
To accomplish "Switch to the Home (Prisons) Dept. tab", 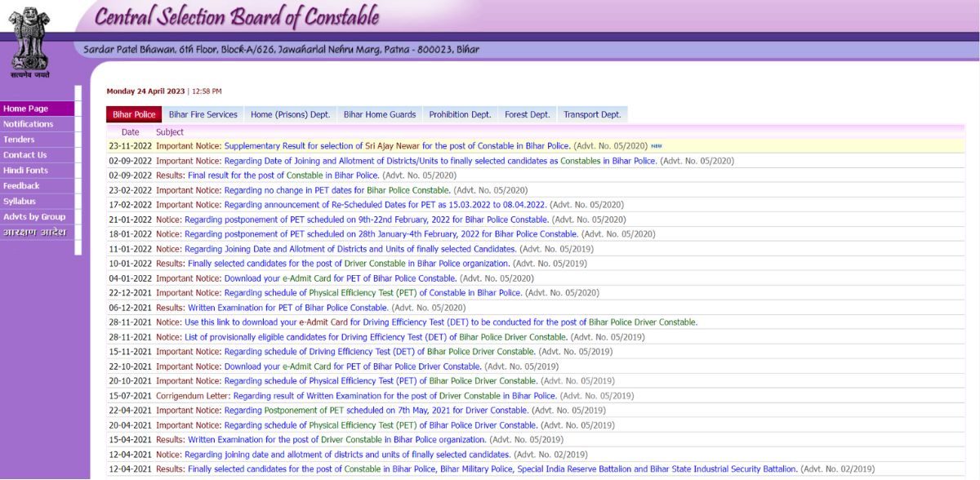I will coord(290,115).
